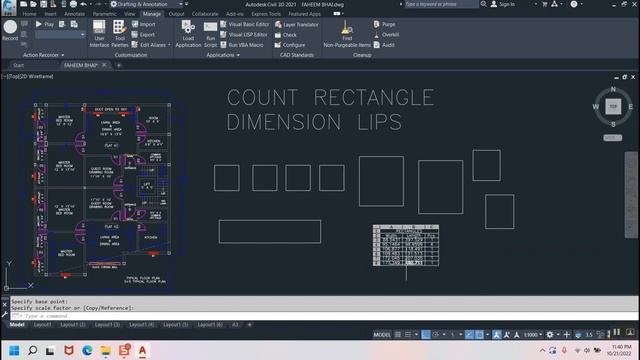The height and width of the screenshot is (360, 640).
Task: Toggle 2D object snap status button
Action: (x=480, y=335)
